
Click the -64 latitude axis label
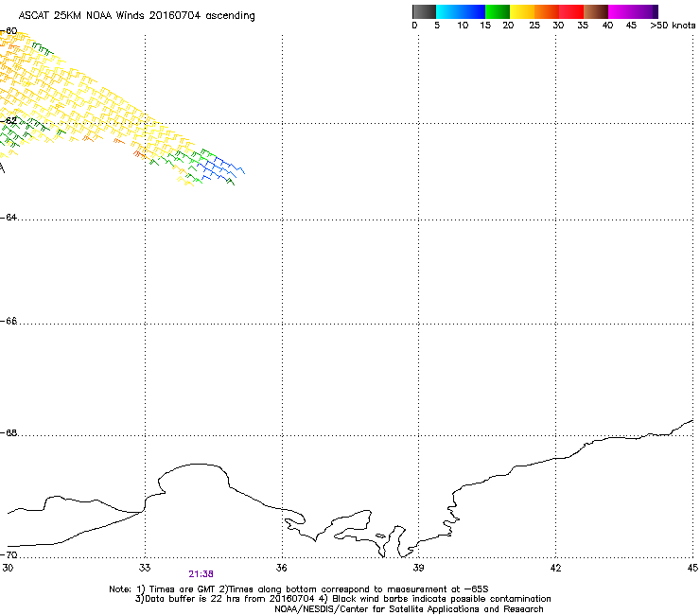9,218
